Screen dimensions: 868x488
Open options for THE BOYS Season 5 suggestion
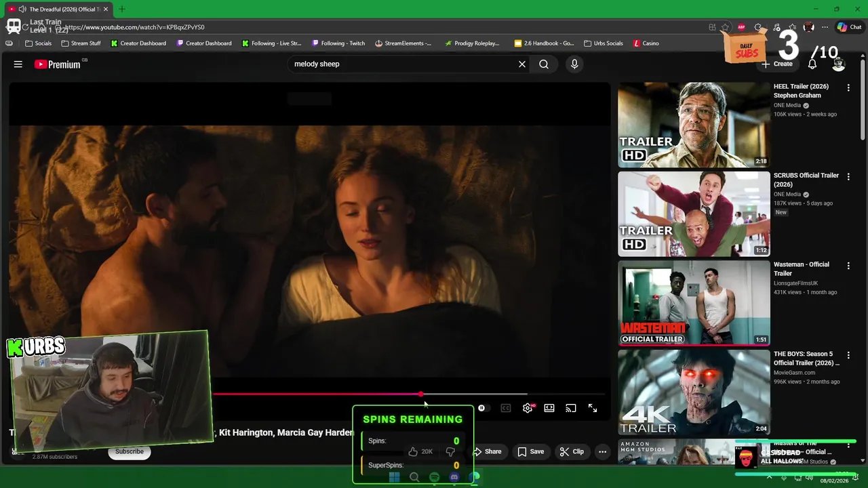click(848, 355)
